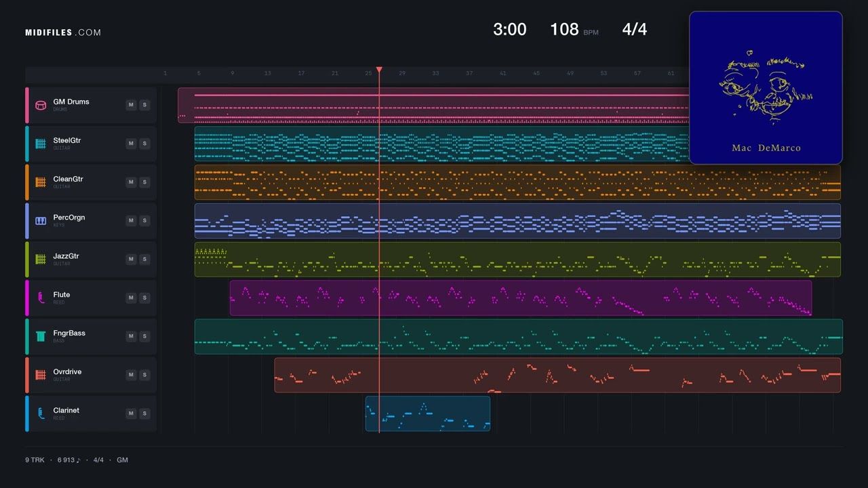Select the Flute track name
The width and height of the screenshot is (868, 488).
pos(62,295)
